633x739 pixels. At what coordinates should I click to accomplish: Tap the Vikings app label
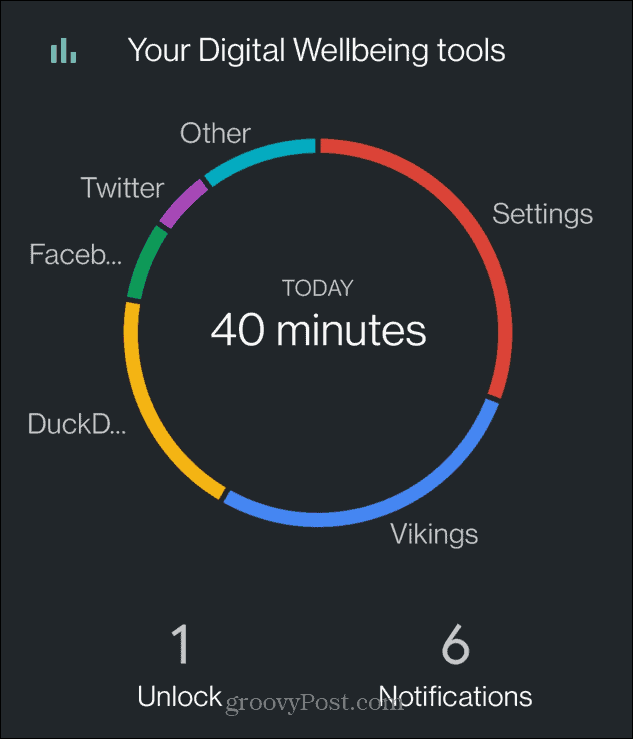[x=434, y=534]
